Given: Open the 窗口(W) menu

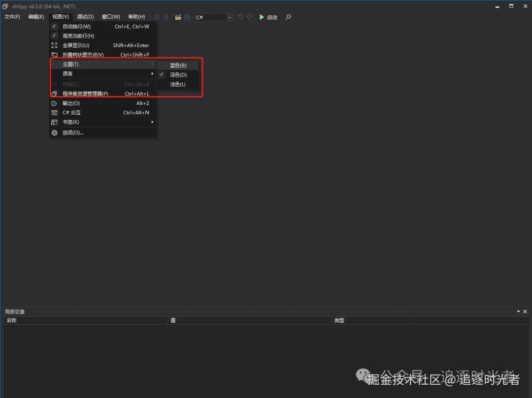Looking at the screenshot, I should 111,17.
